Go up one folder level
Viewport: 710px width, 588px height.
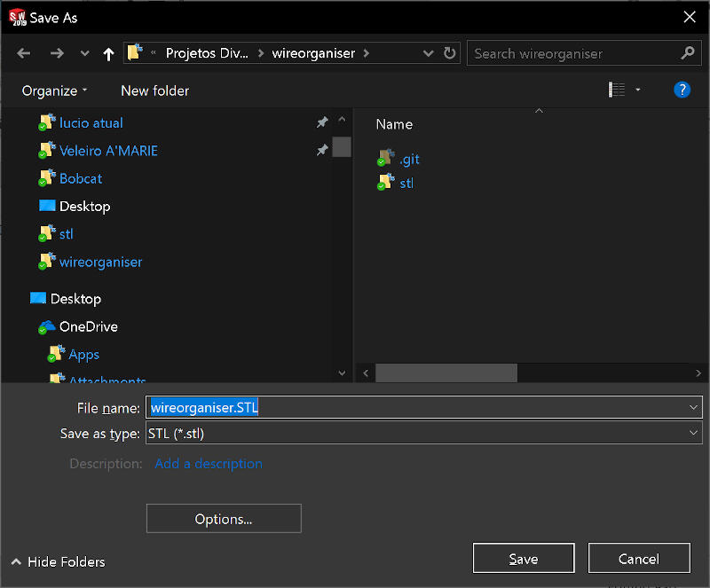108,54
